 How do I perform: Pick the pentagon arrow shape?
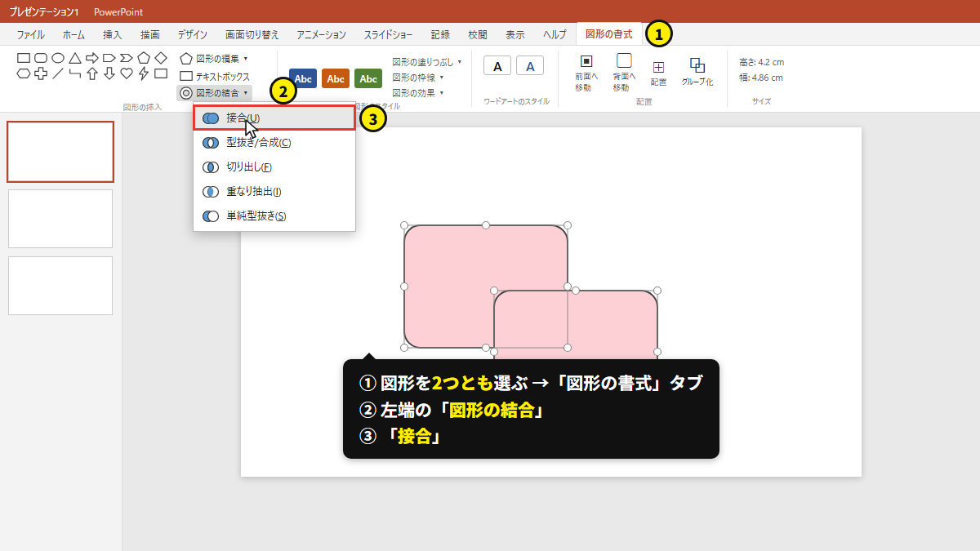click(x=109, y=58)
